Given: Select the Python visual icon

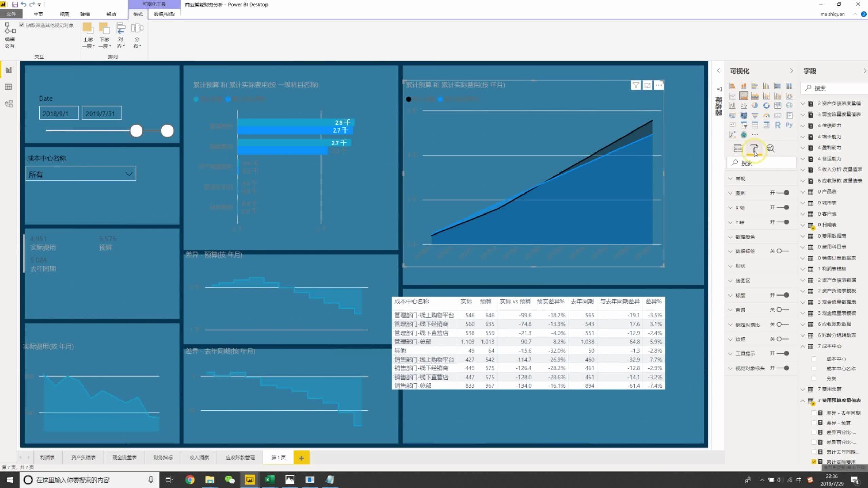Looking at the screenshot, I should coord(789,125).
